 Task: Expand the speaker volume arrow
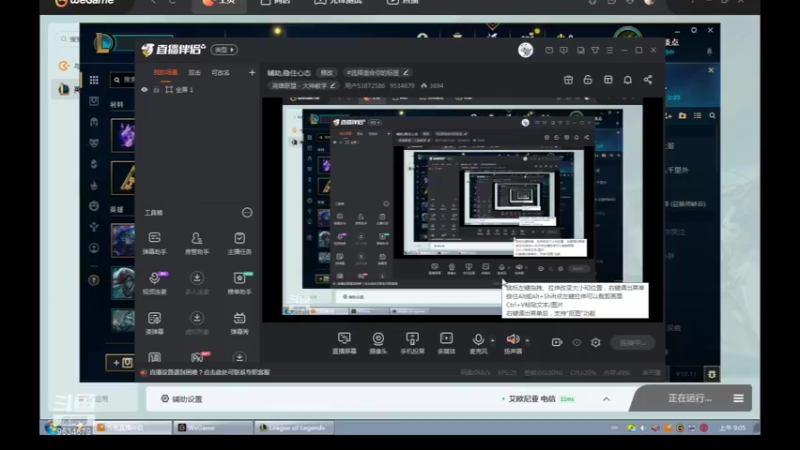[x=527, y=340]
